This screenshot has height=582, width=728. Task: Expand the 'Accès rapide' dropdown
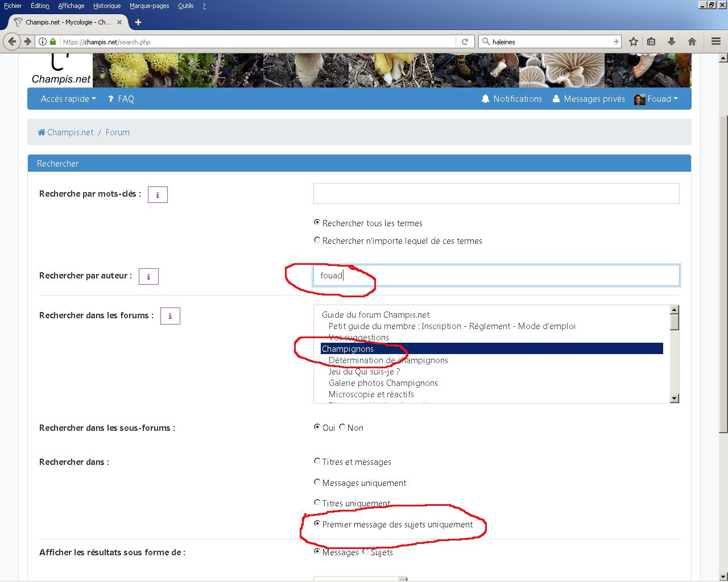68,99
